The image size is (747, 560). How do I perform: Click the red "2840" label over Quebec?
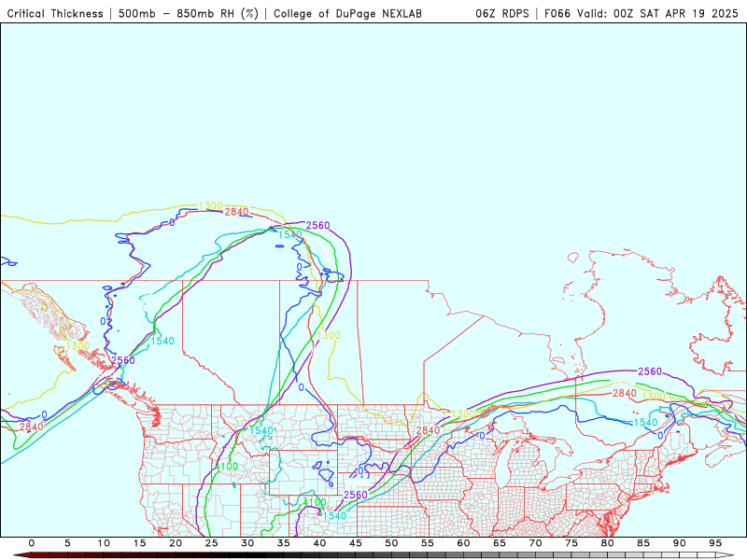tap(625, 393)
